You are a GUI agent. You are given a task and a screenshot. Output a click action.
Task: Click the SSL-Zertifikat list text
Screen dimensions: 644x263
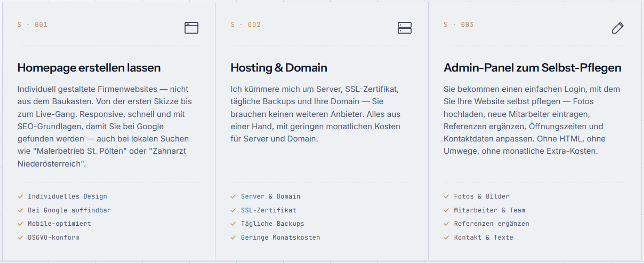tap(269, 210)
